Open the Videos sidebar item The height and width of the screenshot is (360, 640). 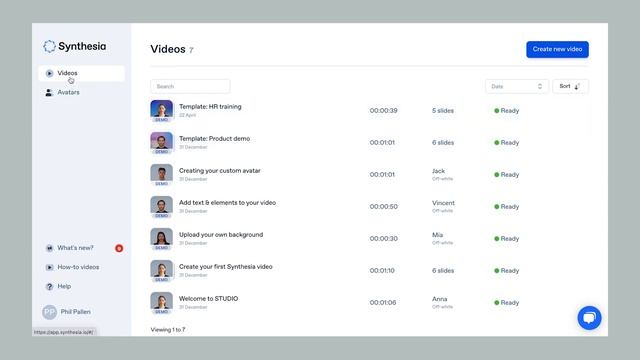click(81, 73)
